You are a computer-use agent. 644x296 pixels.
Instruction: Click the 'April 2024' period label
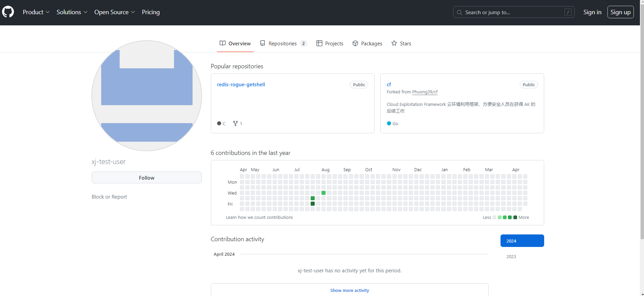tap(224, 254)
